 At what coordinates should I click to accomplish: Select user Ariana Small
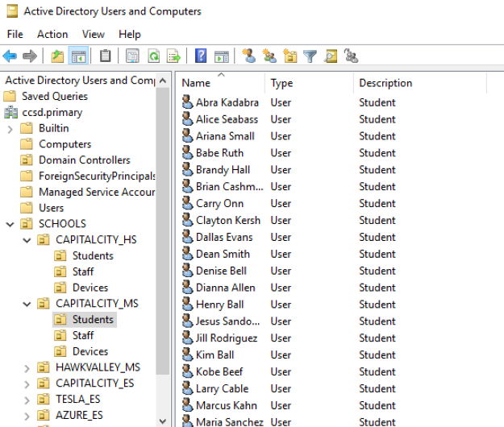225,136
